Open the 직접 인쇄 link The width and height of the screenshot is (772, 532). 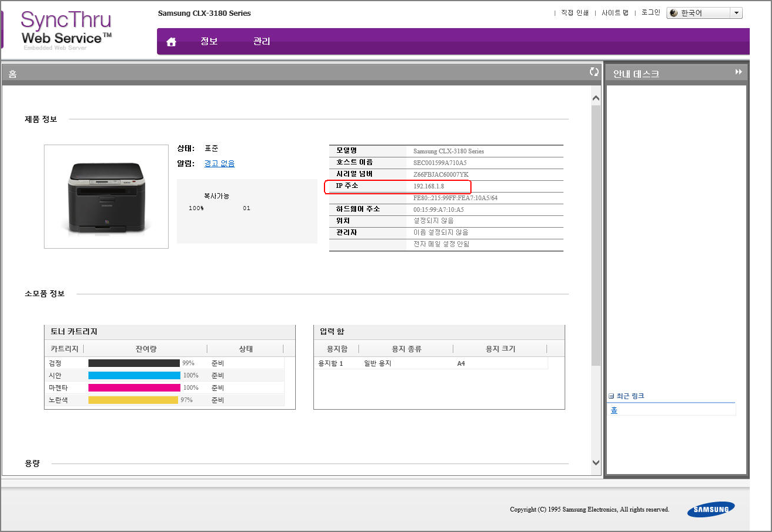[x=575, y=13]
